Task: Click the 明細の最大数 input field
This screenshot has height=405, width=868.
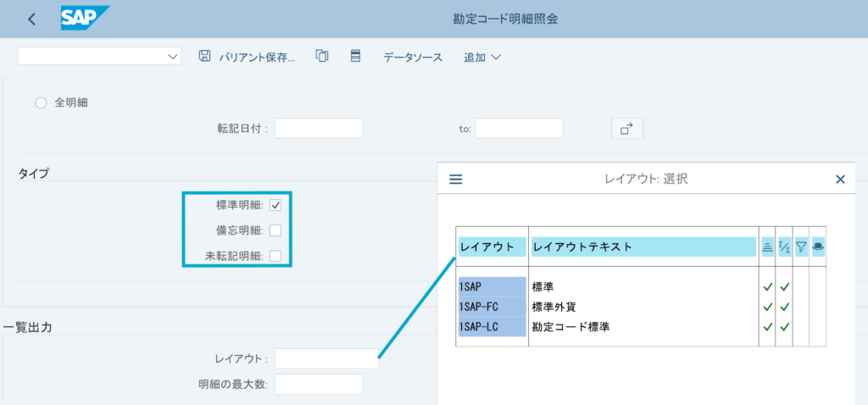Action: 319,385
